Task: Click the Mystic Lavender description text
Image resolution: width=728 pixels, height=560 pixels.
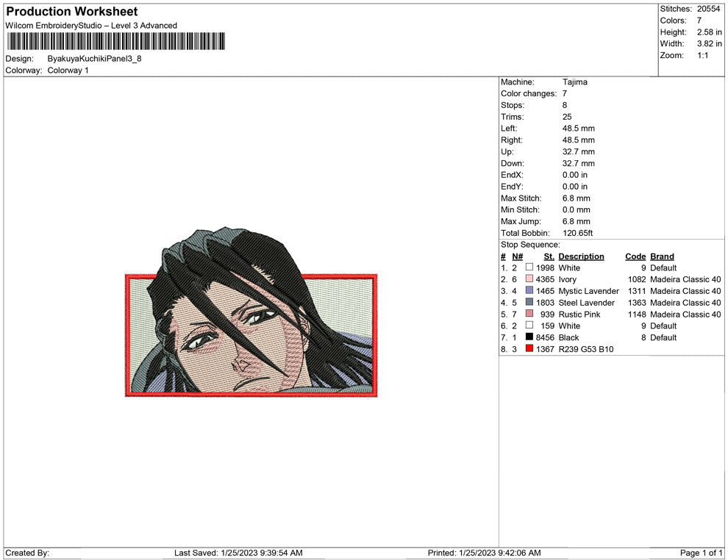Action: 589,291
